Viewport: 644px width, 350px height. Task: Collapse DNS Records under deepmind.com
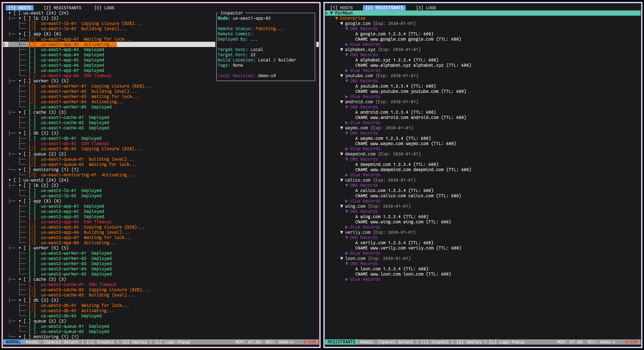pos(347,159)
